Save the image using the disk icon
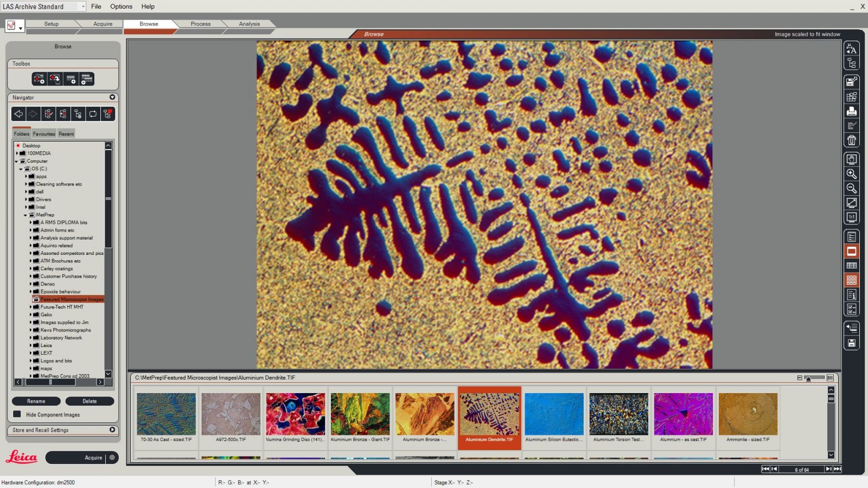This screenshot has width=868, height=488. tap(852, 343)
